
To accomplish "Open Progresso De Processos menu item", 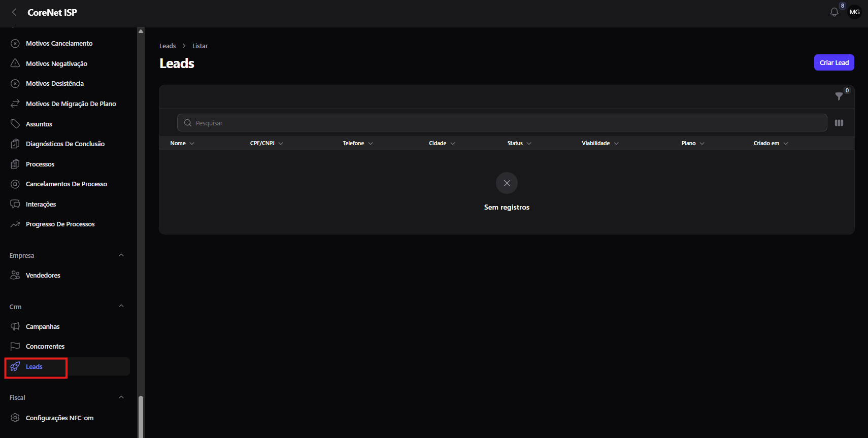I will tap(60, 224).
